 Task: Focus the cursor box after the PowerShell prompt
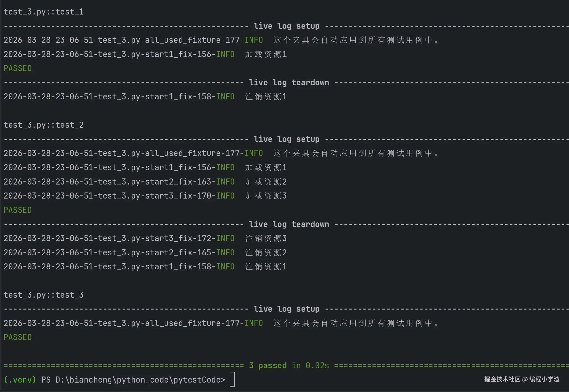click(x=232, y=379)
